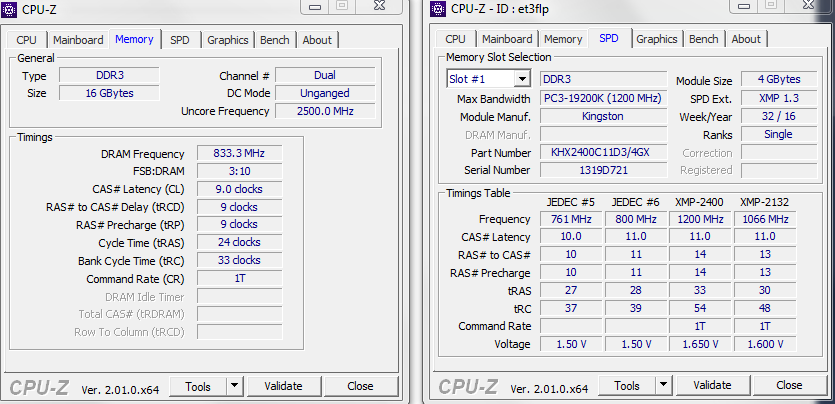Click the CPU-Z app icon in left window title bar
The image size is (835, 404).
(9, 9)
